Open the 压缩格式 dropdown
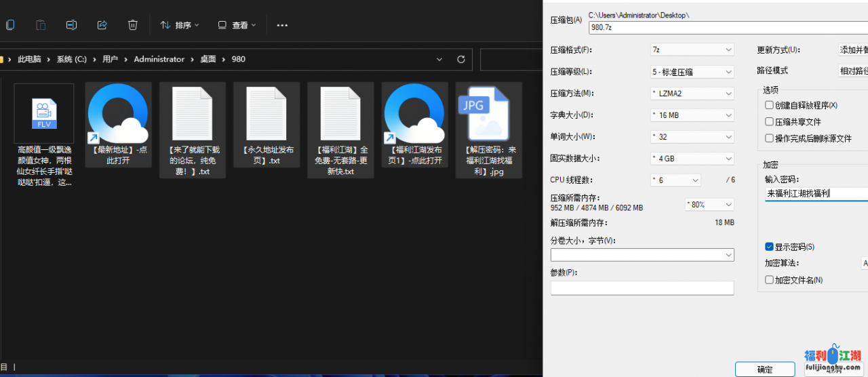Screen dimensions: 868x377 pyautogui.click(x=692, y=49)
